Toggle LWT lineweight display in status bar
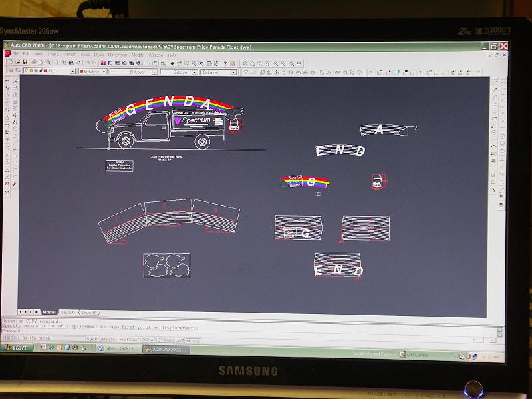Viewport: 532px width, 399px height. point(180,340)
